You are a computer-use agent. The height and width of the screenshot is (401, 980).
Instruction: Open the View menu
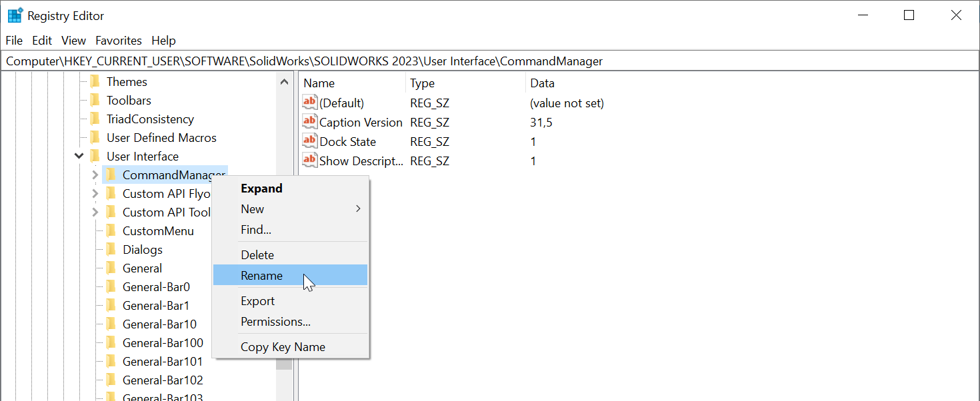(x=73, y=41)
